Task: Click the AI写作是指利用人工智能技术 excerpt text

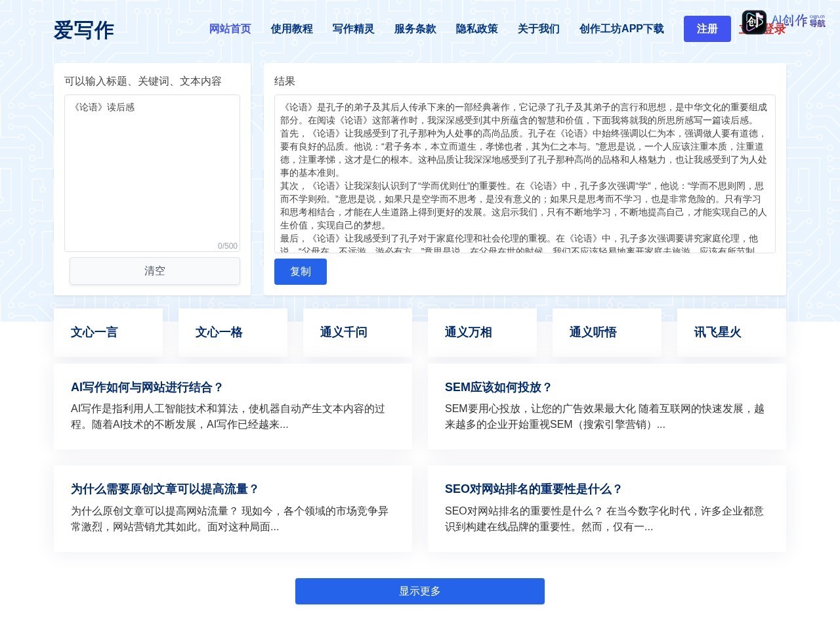Action: click(x=228, y=417)
